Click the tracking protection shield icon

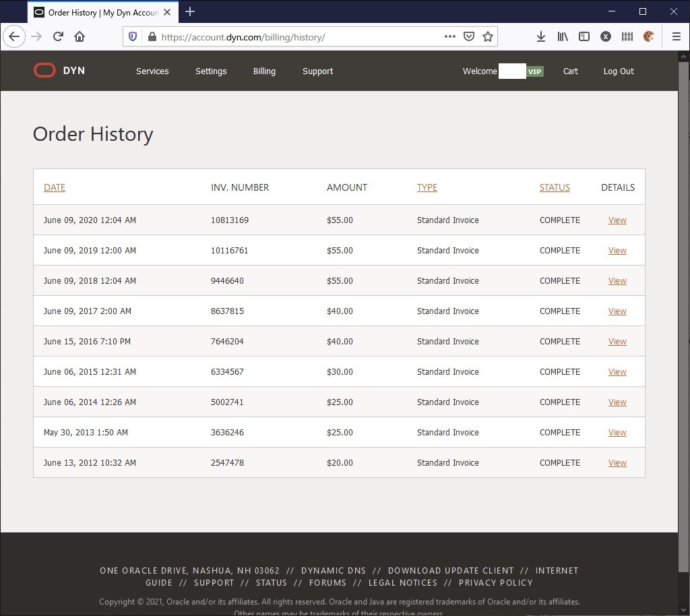(x=133, y=36)
